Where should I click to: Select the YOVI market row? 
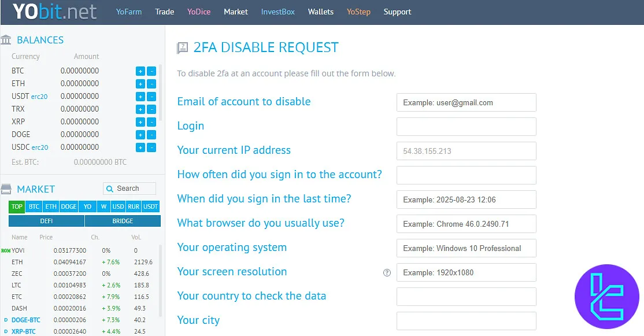(80, 250)
